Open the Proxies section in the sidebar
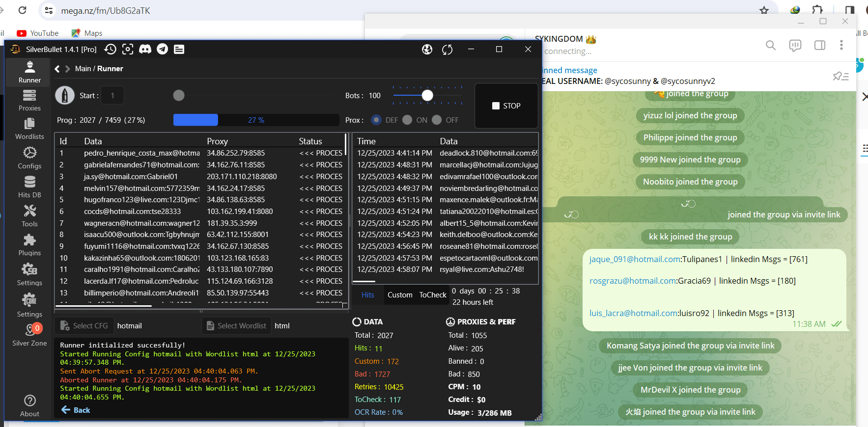This screenshot has width=868, height=427. (x=29, y=100)
